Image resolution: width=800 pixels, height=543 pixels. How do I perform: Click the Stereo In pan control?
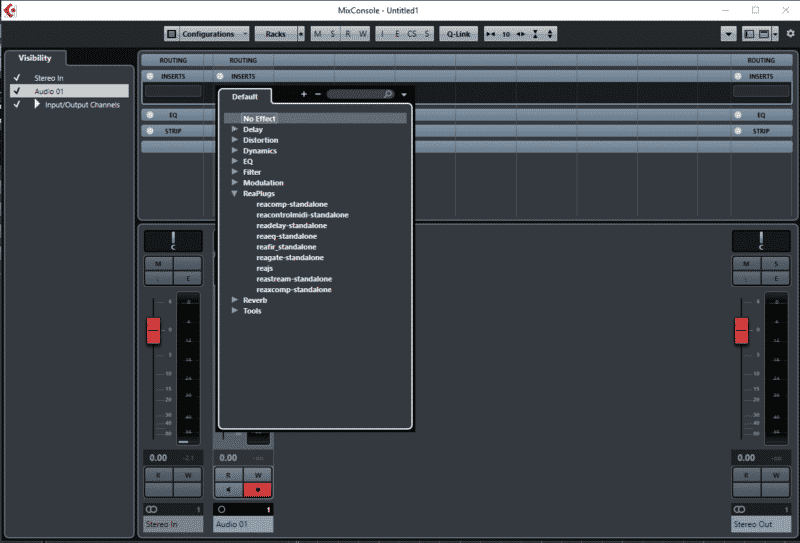pos(173,241)
